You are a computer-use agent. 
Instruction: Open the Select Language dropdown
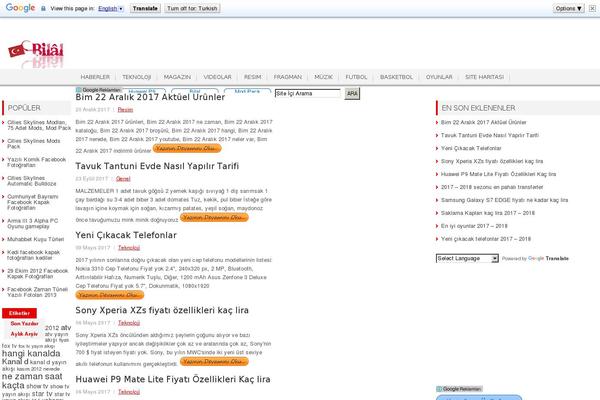(467, 259)
